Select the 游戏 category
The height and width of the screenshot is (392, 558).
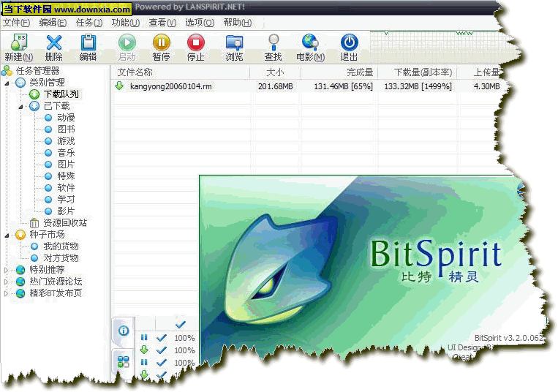tap(66, 141)
